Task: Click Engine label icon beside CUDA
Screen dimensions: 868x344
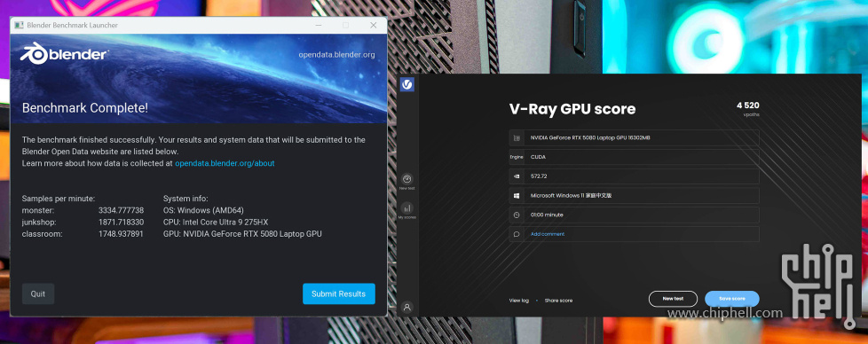Action: [x=517, y=157]
